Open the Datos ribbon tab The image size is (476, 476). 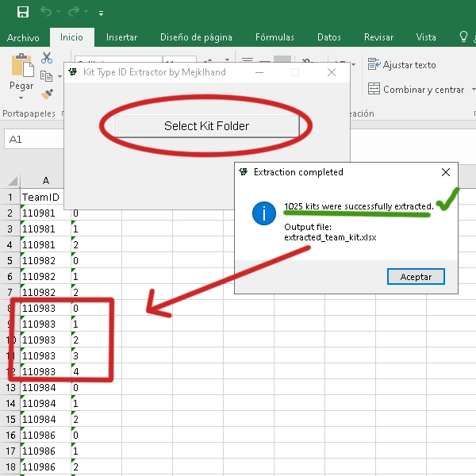329,37
